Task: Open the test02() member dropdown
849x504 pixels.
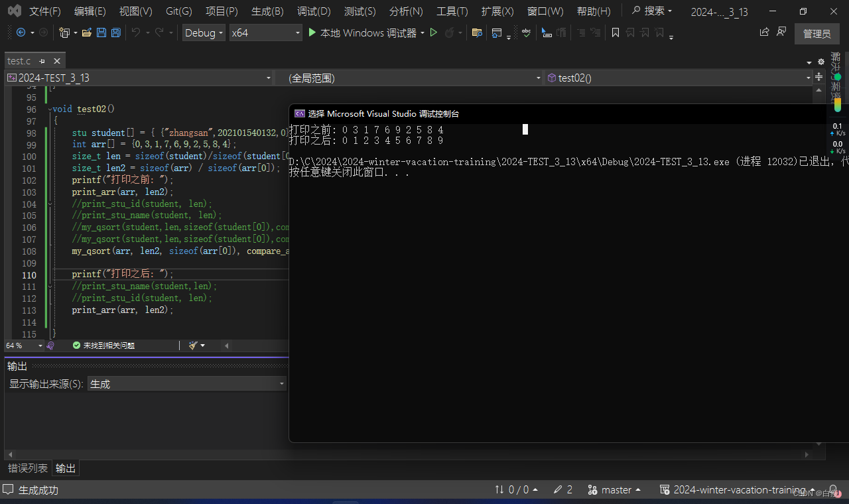Action: pos(679,78)
